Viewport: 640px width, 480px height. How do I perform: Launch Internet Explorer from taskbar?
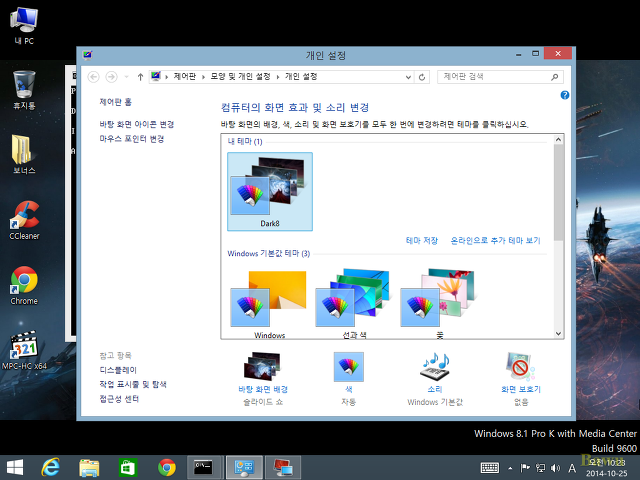tap(51, 467)
